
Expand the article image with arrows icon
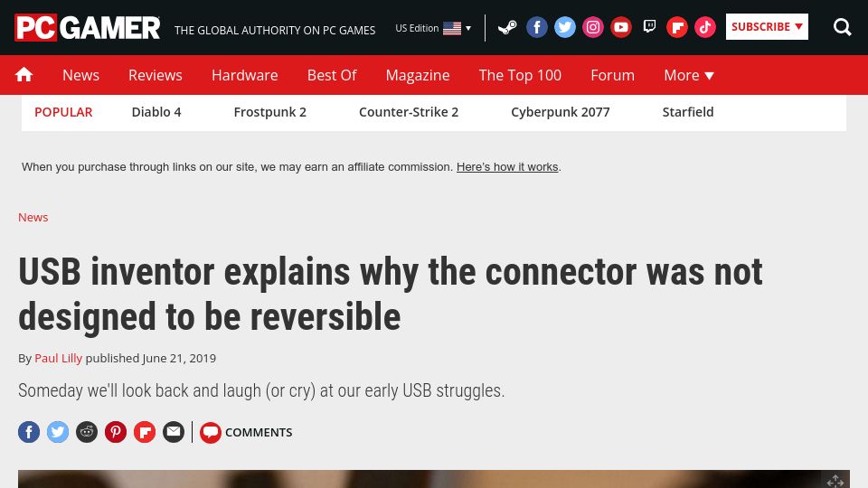[835, 481]
